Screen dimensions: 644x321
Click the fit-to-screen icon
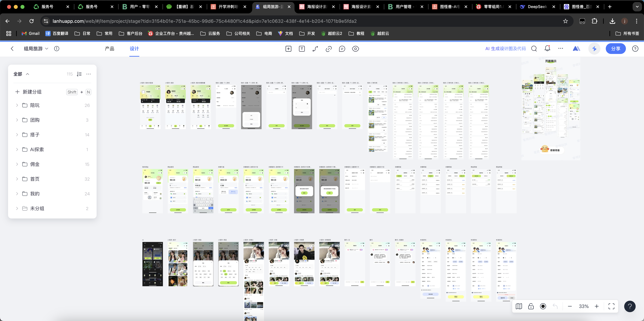click(611, 306)
